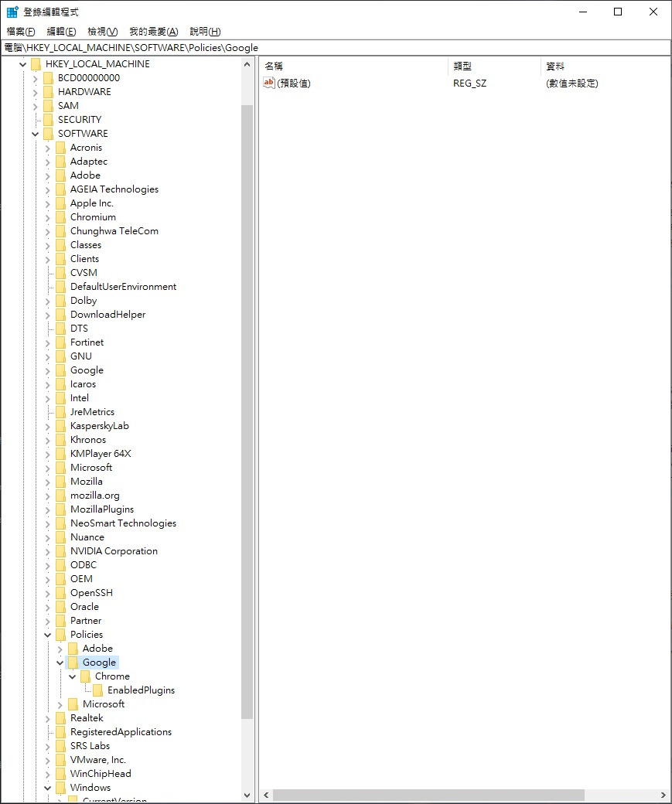Screen dimensions: 672x804
Task: Collapse the Windows key chevron
Action: pos(47,788)
